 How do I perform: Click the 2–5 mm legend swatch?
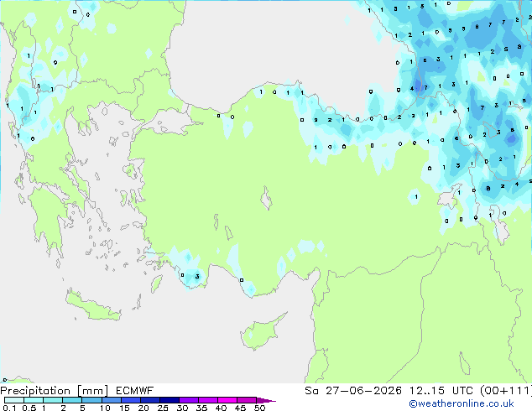pyautogui.click(x=72, y=400)
